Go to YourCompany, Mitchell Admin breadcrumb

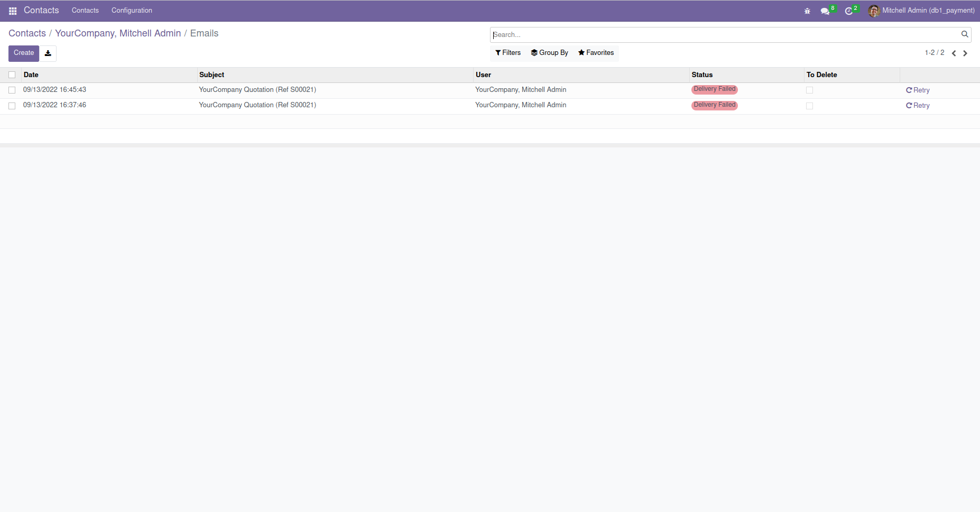coord(118,33)
